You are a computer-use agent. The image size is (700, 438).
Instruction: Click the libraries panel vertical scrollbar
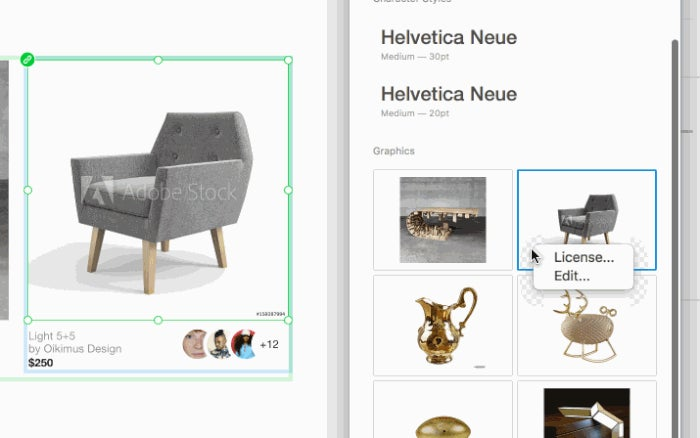point(675,237)
